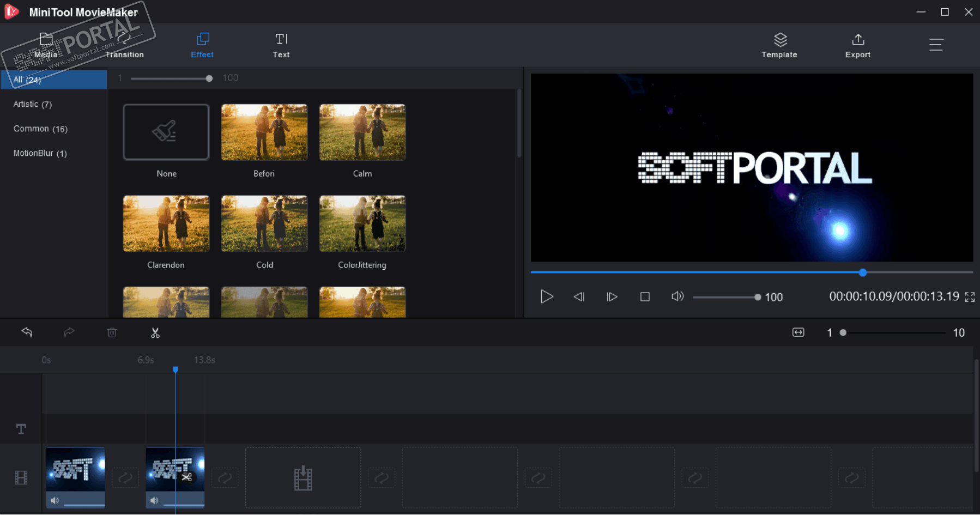This screenshot has width=980, height=515.
Task: Open the Media tab
Action: tap(46, 45)
